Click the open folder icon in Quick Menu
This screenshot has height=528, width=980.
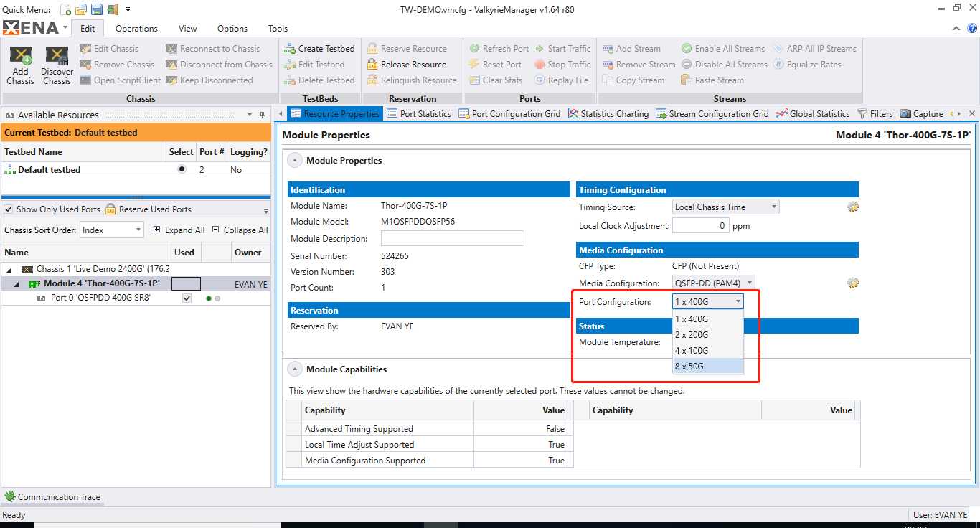pos(81,9)
